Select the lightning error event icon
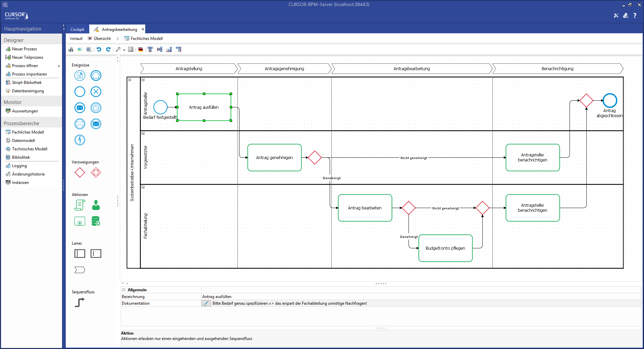Image resolution: width=644 pixels, height=349 pixels. 80,140
